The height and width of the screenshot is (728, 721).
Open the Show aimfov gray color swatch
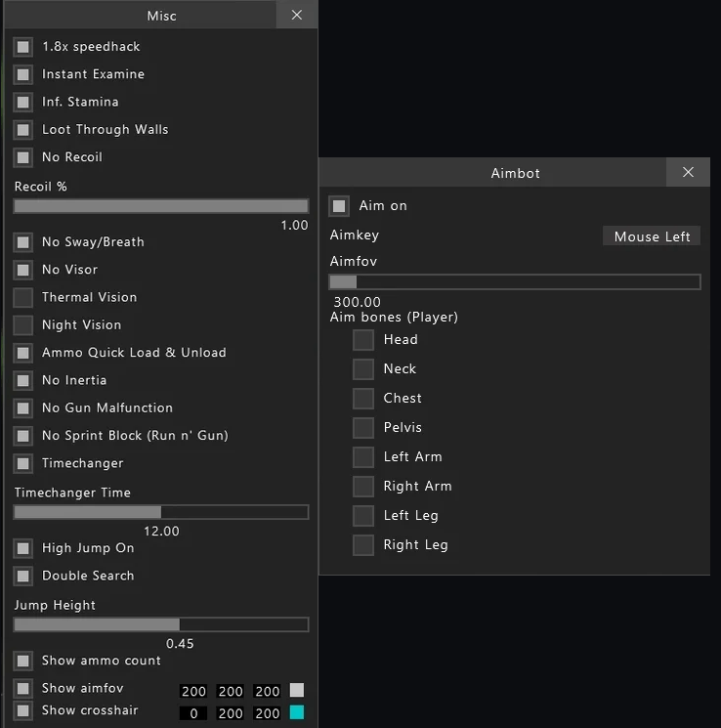tap(297, 690)
